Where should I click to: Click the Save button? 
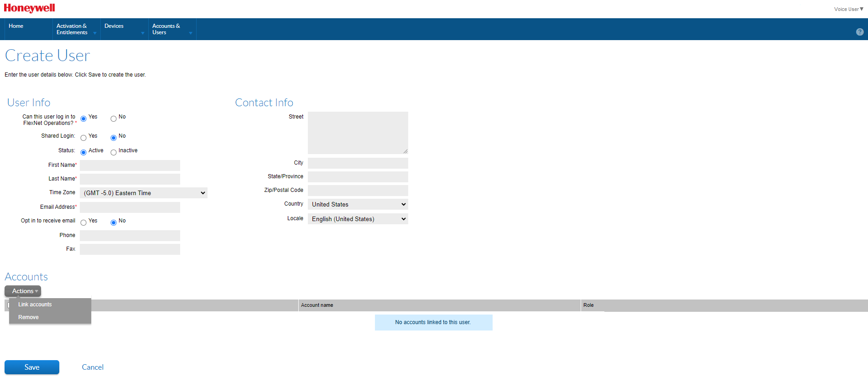32,367
